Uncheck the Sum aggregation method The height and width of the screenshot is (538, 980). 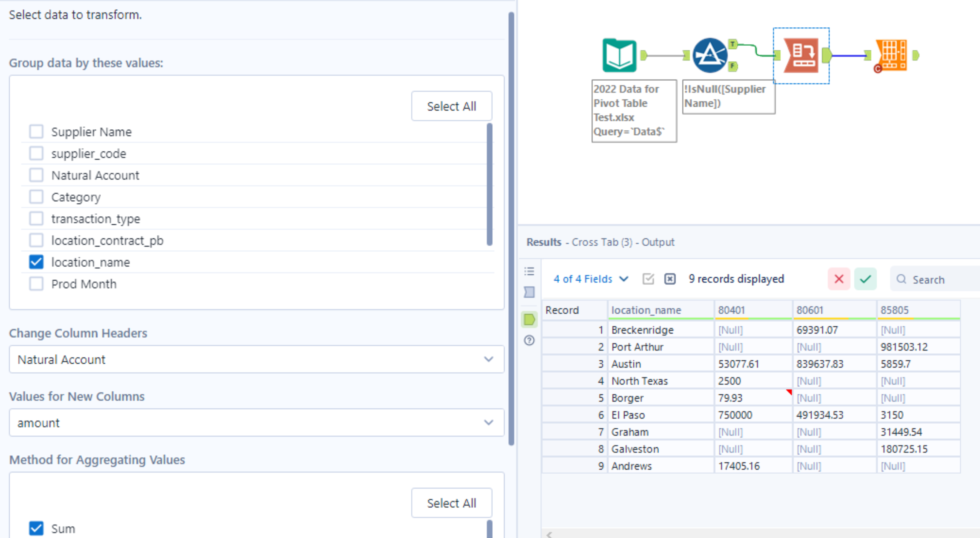(x=36, y=528)
